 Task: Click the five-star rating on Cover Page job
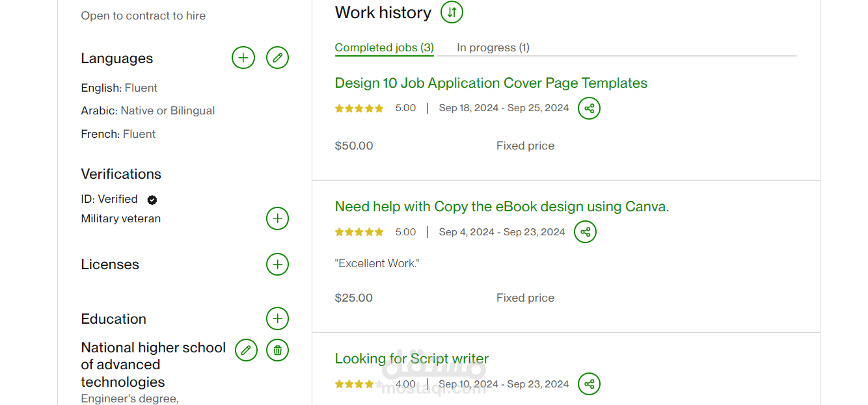click(359, 109)
